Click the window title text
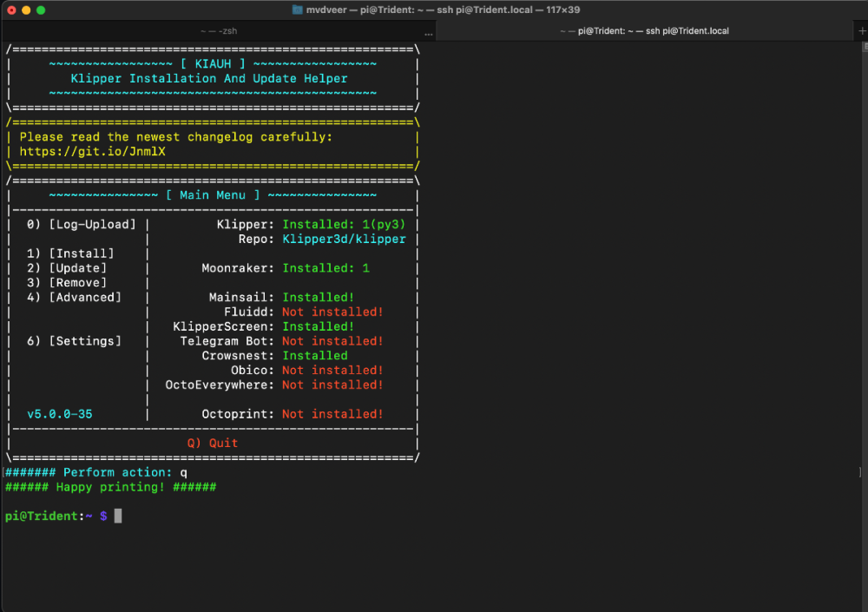The width and height of the screenshot is (868, 612). [x=443, y=10]
